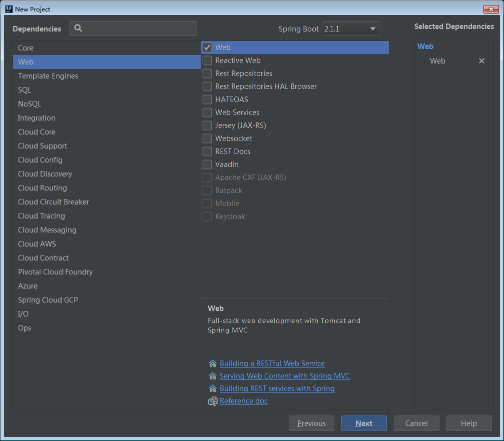Choose the Cloud Tracing category
Viewport: 504px width, 441px height.
(107, 216)
